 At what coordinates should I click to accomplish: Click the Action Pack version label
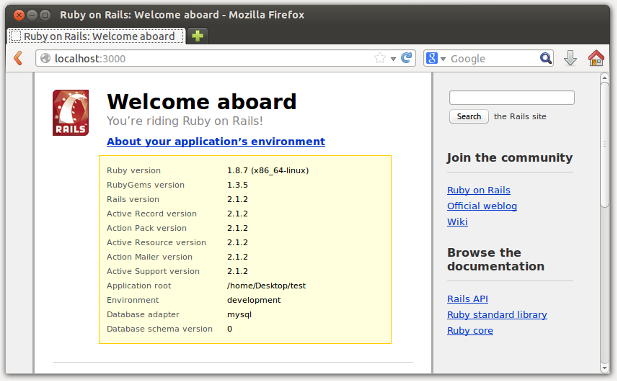pyautogui.click(x=146, y=228)
